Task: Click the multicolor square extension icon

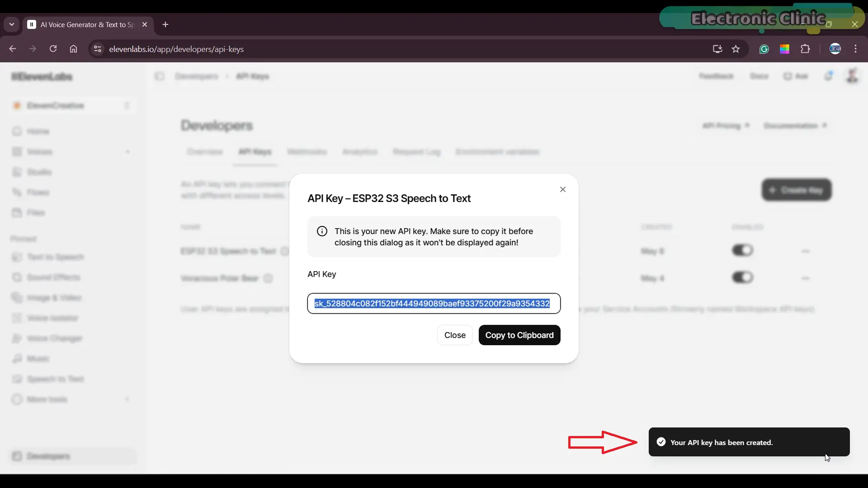Action: [x=785, y=49]
